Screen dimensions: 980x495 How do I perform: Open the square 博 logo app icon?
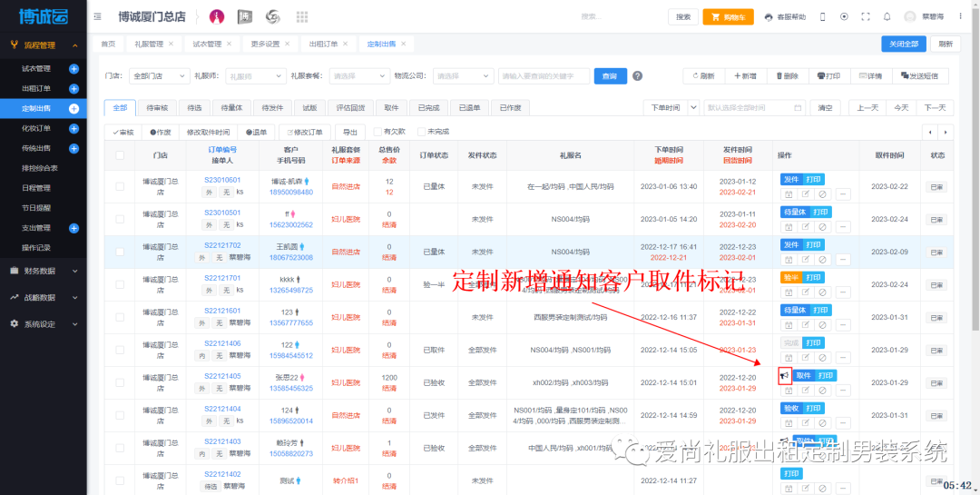(x=245, y=17)
